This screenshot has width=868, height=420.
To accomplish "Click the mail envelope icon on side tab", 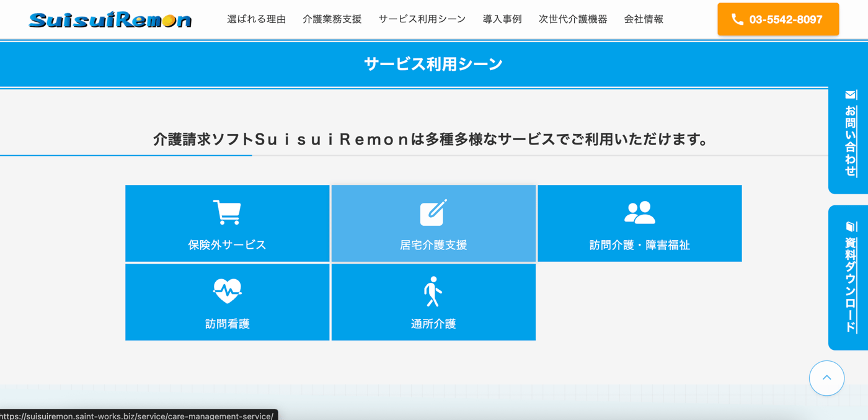I will click(851, 95).
